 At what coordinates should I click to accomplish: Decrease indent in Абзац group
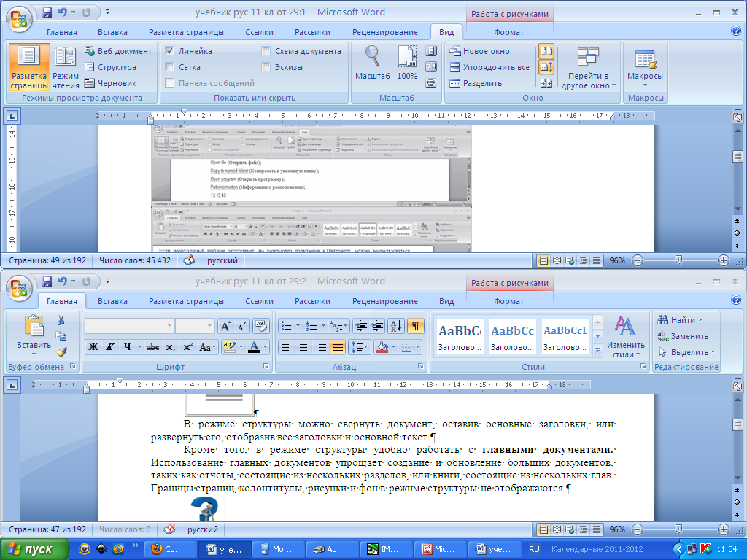coord(361,326)
